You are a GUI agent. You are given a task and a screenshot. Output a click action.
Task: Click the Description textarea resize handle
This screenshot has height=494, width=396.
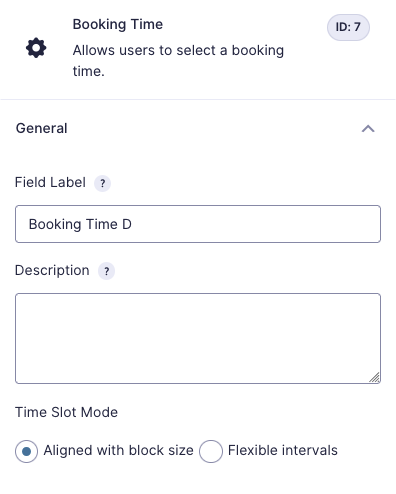[x=374, y=377]
